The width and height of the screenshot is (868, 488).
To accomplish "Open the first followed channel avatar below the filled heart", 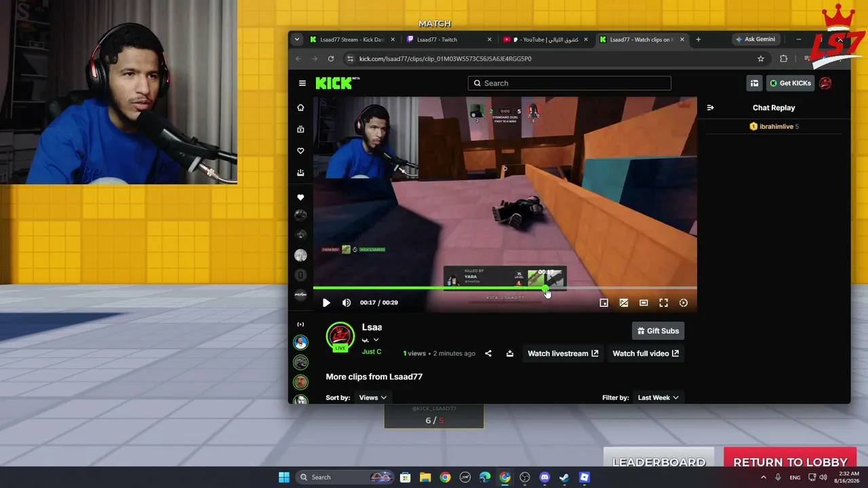I will (300, 216).
